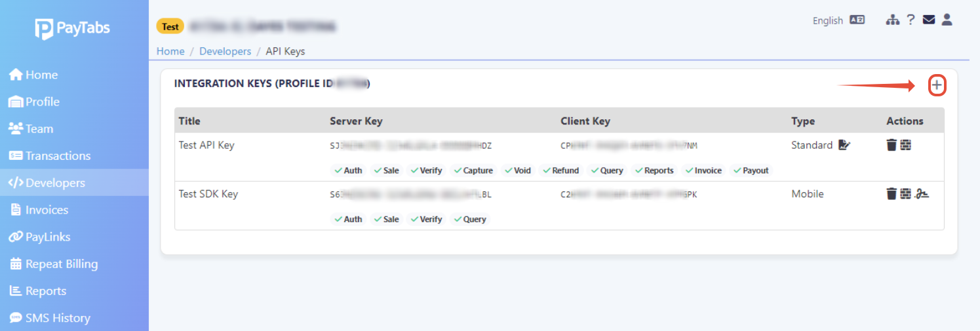Click the Title column header
Viewport: 980px width, 331px height.
[189, 121]
